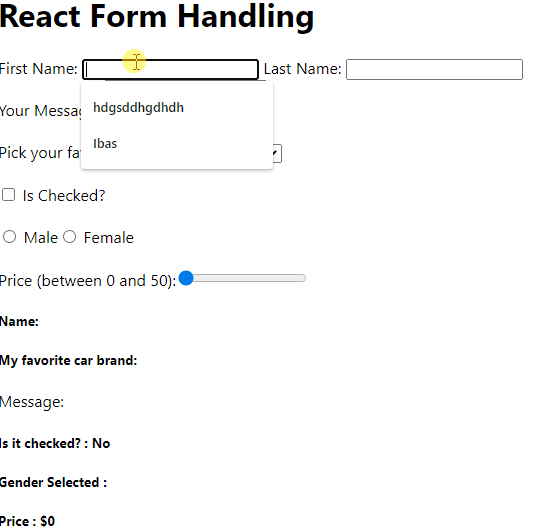Select the Male radio button
Image resolution: width=542 pixels, height=531 pixels.
tap(9, 237)
